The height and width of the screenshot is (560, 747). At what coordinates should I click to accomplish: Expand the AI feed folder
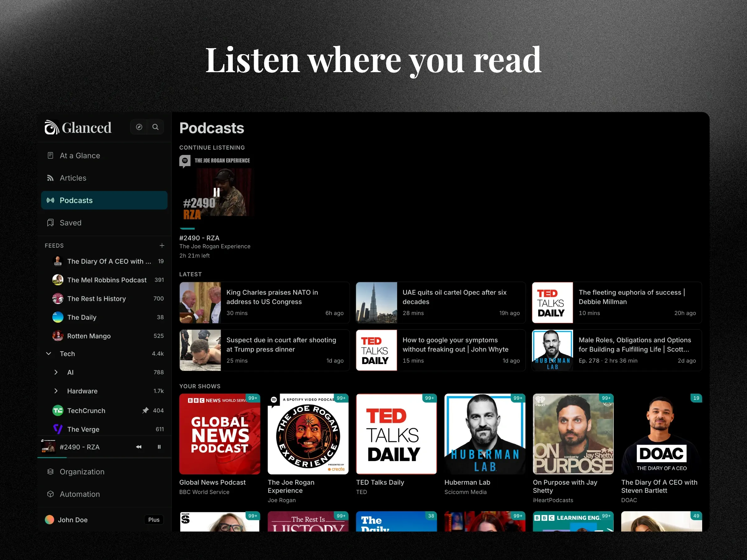point(56,372)
